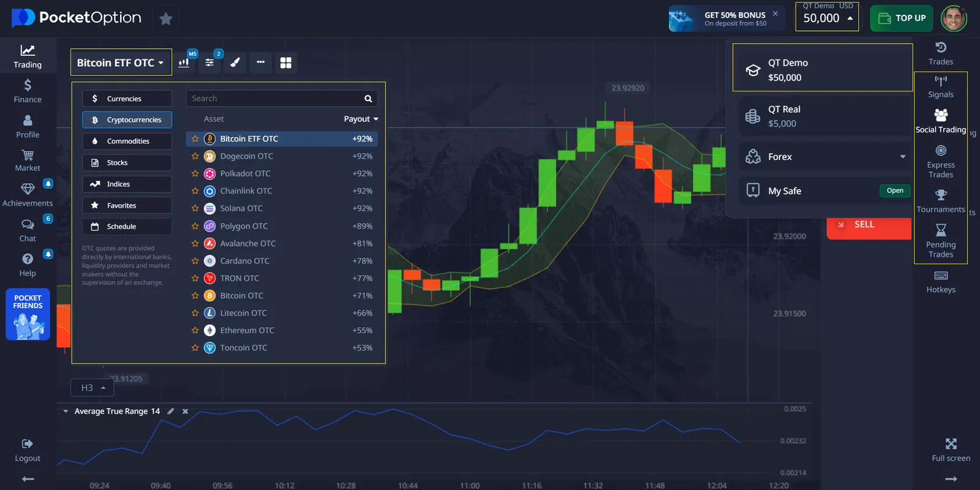Star Ethereum OTC as a favorite

[x=195, y=330]
